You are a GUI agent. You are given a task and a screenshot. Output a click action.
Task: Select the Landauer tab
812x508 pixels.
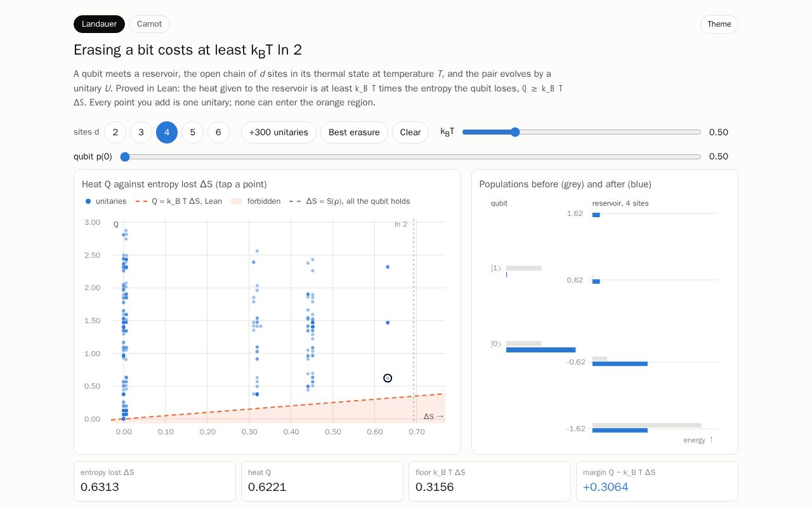click(x=99, y=24)
